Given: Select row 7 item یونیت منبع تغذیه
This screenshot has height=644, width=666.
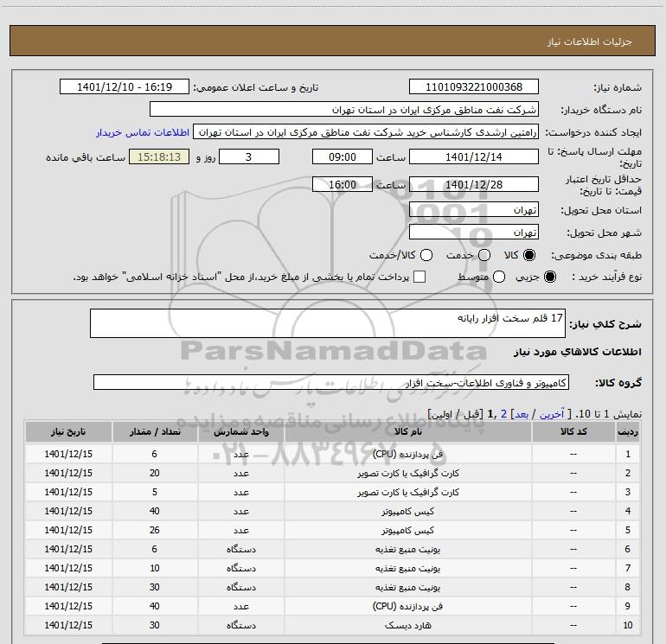Looking at the screenshot, I should point(407,568).
